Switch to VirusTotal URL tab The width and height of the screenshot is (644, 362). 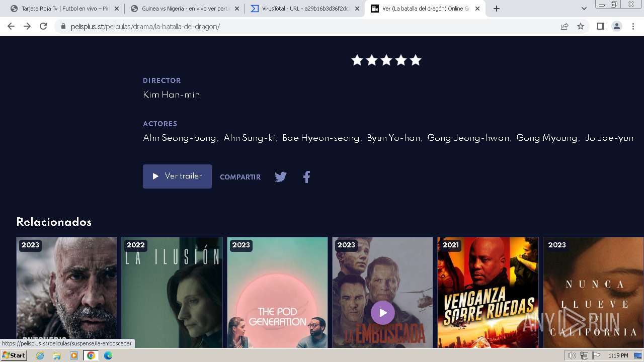(305, 9)
